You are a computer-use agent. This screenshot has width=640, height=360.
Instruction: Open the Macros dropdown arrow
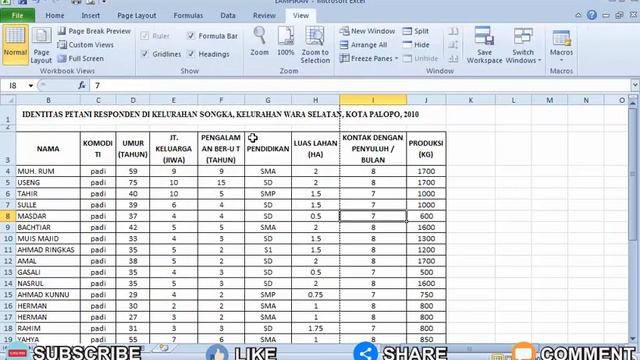(x=562, y=60)
